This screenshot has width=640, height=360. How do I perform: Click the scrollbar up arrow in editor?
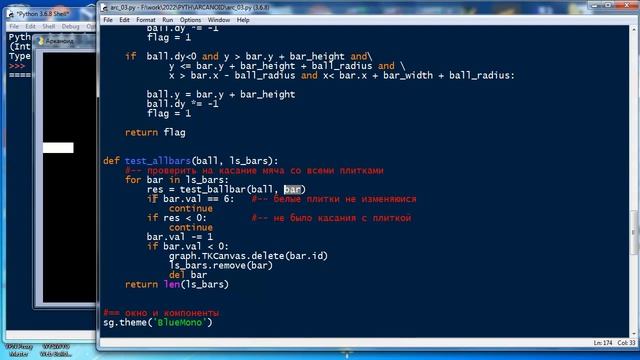[633, 29]
